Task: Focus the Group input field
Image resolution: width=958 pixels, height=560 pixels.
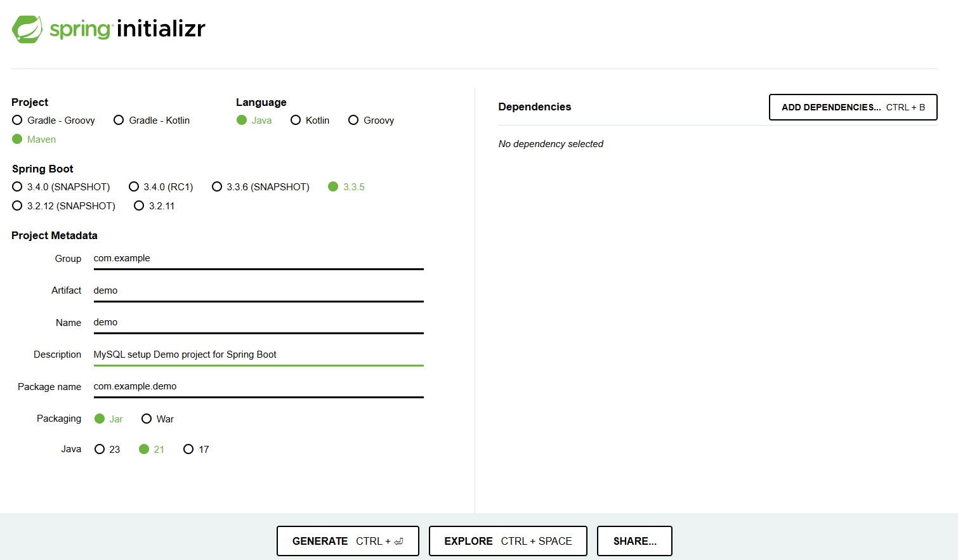Action: click(258, 259)
